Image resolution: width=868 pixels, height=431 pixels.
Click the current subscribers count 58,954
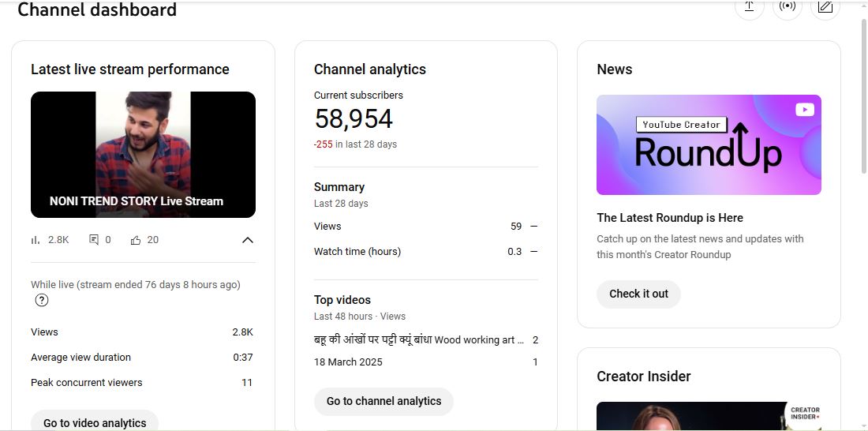pos(354,119)
